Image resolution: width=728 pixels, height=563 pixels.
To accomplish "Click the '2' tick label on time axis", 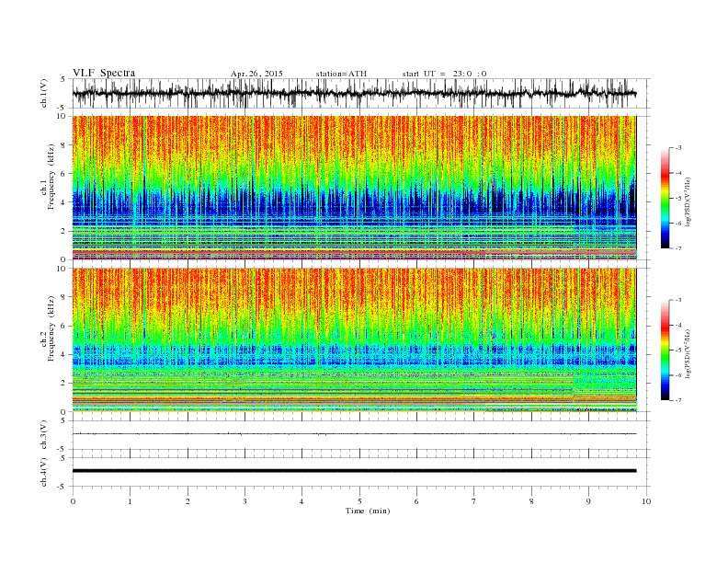I will (188, 501).
